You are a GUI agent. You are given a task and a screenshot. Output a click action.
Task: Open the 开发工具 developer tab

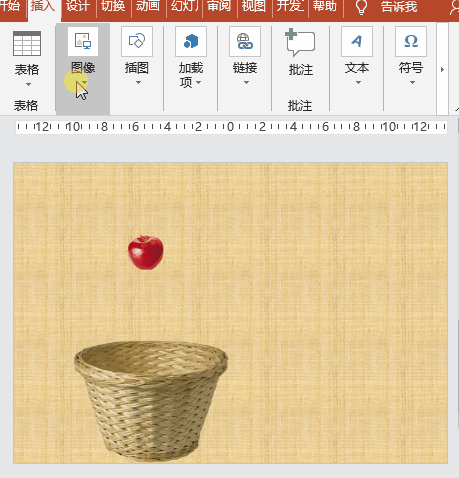[290, 7]
